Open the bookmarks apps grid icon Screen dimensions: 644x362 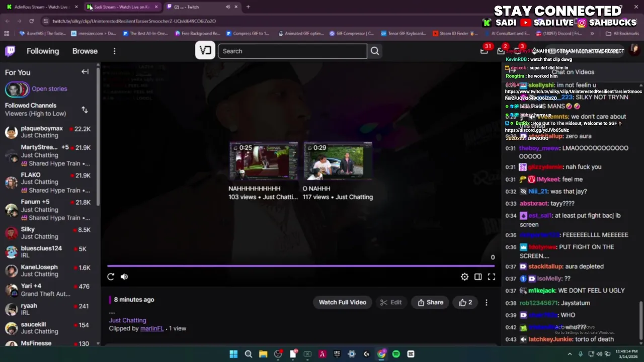7,34
